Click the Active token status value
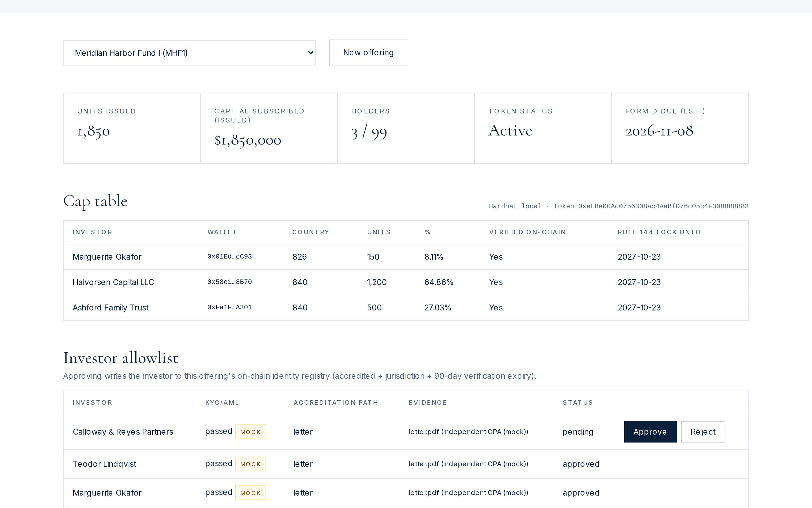This screenshot has width=812, height=508. [510, 130]
